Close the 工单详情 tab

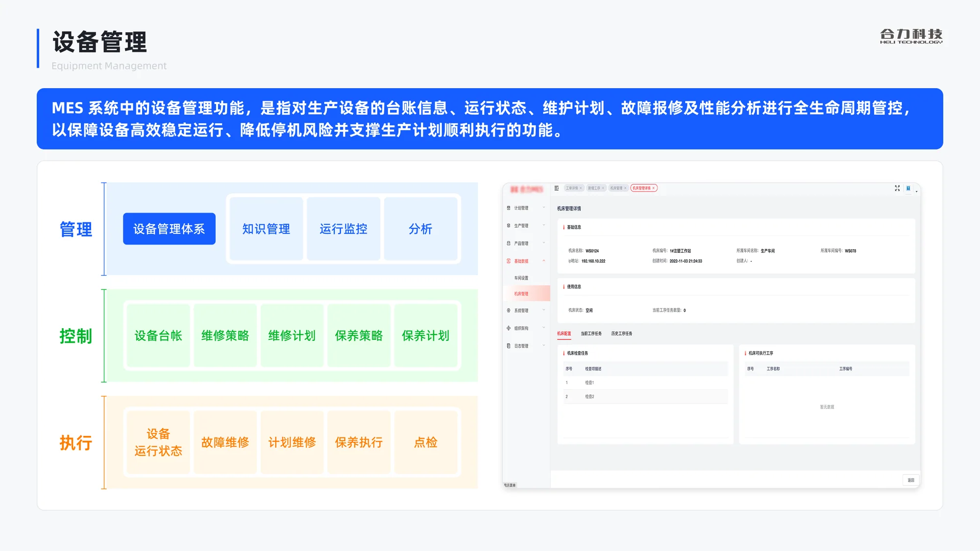(x=581, y=188)
